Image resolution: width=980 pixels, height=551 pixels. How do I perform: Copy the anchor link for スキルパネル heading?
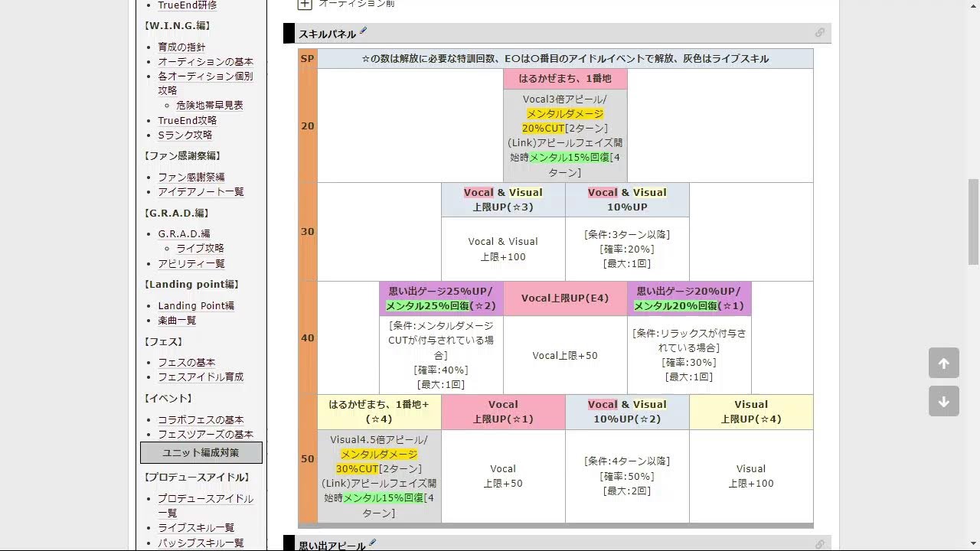[x=820, y=33]
